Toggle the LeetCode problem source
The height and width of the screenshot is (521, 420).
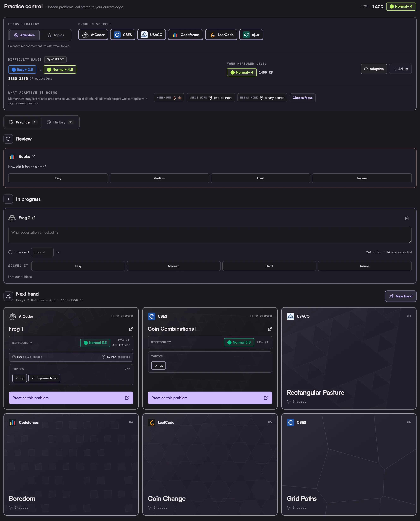[221, 35]
